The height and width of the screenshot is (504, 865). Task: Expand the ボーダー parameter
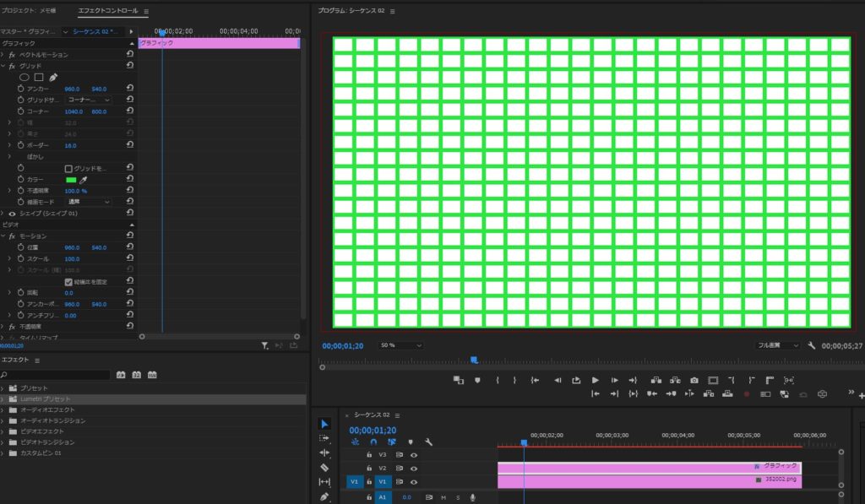[x=9, y=145]
